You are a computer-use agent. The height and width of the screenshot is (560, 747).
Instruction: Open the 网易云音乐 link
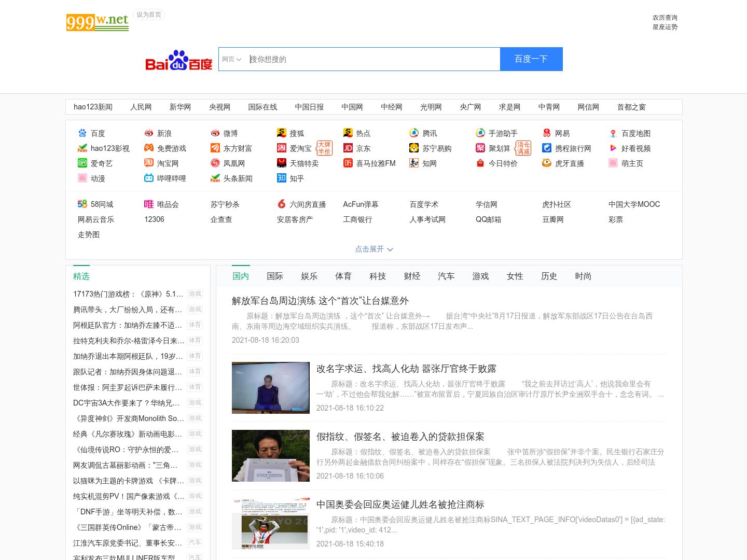tap(96, 219)
